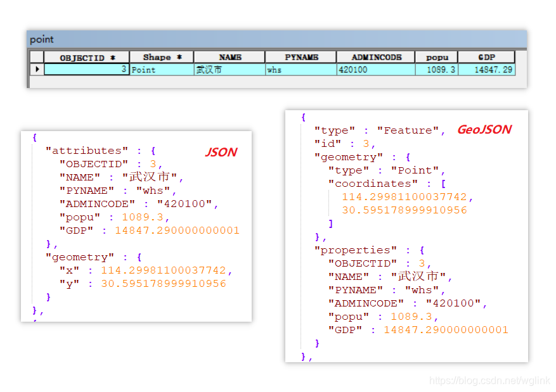The height and width of the screenshot is (392, 556).
Task: Click the GDP column header
Action: point(486,57)
